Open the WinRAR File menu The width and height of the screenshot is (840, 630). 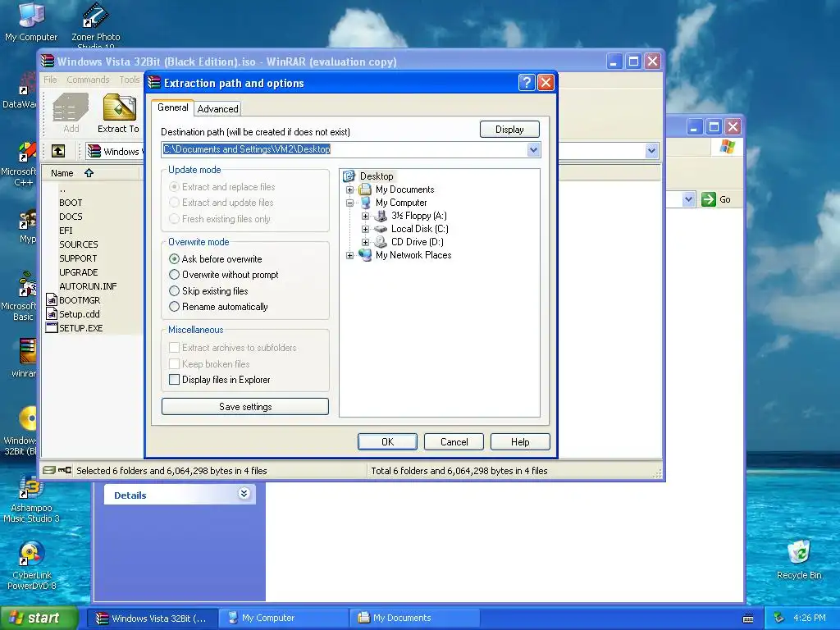[50, 80]
